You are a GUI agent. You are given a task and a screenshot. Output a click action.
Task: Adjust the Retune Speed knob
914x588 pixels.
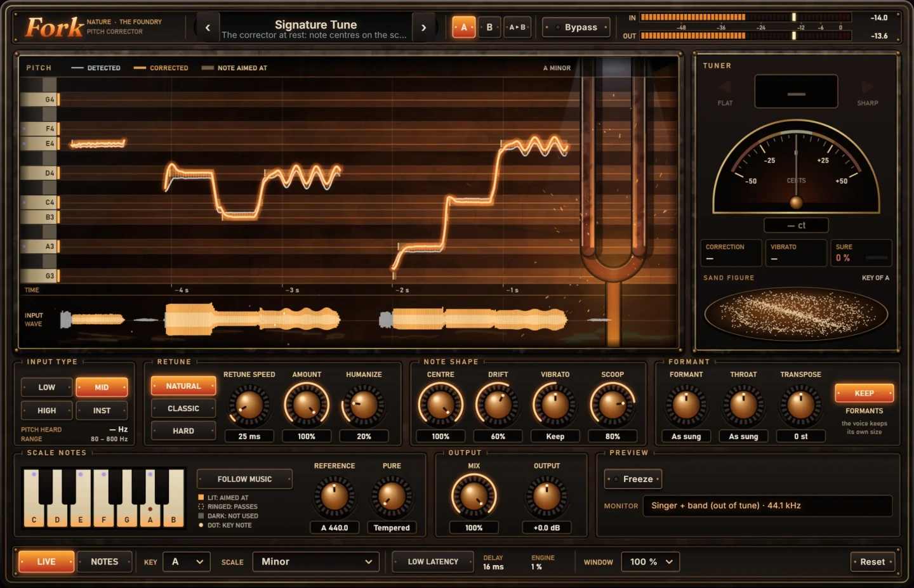(249, 405)
